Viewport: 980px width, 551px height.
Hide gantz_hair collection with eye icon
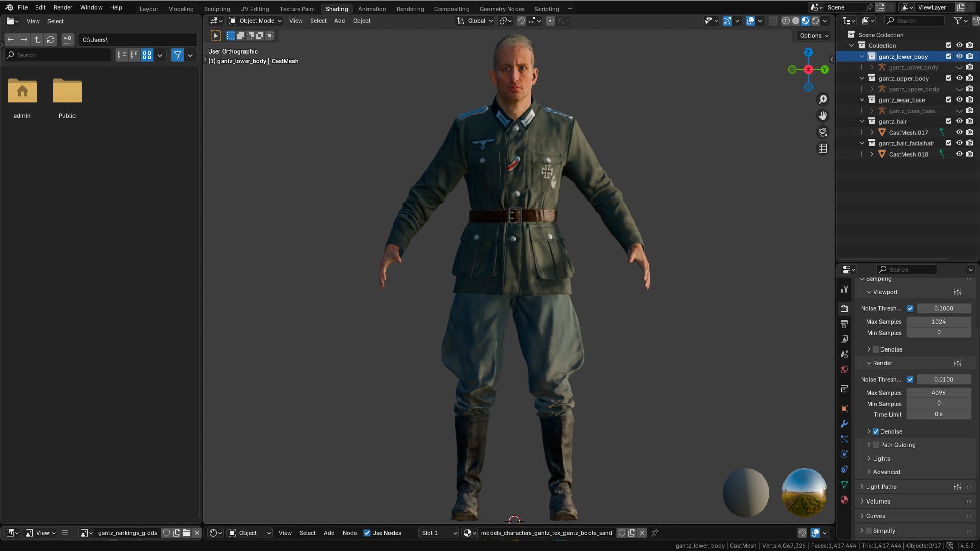(x=959, y=121)
